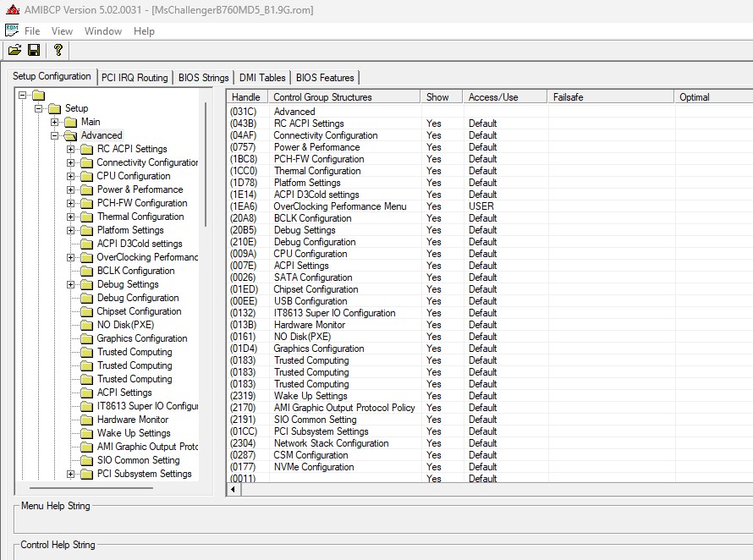Image resolution: width=753 pixels, height=560 pixels.
Task: Click Default access value for RC ACPI Settings
Action: (482, 124)
